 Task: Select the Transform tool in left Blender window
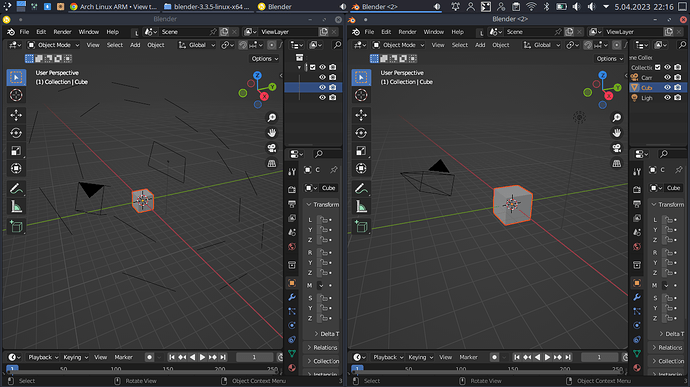pos(16,169)
